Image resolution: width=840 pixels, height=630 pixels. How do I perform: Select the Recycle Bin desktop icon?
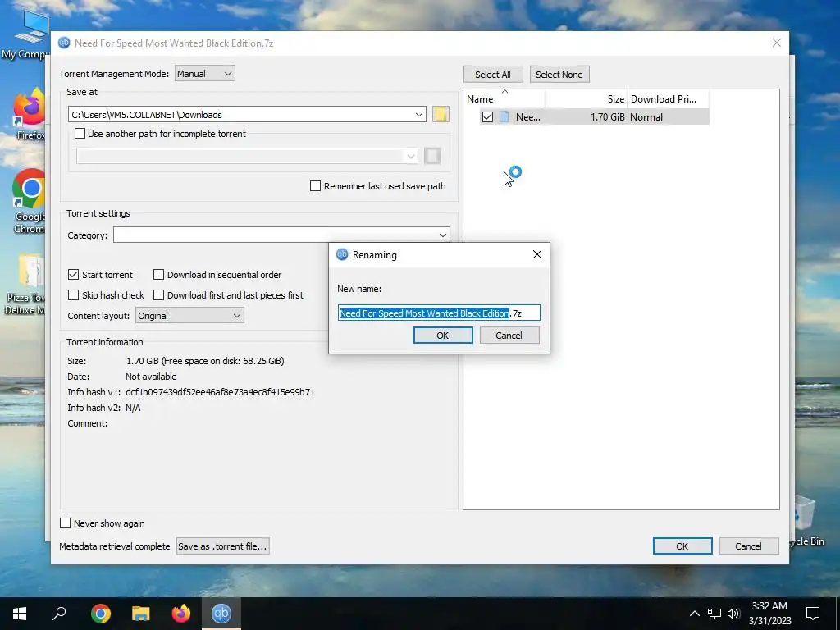pos(807,521)
